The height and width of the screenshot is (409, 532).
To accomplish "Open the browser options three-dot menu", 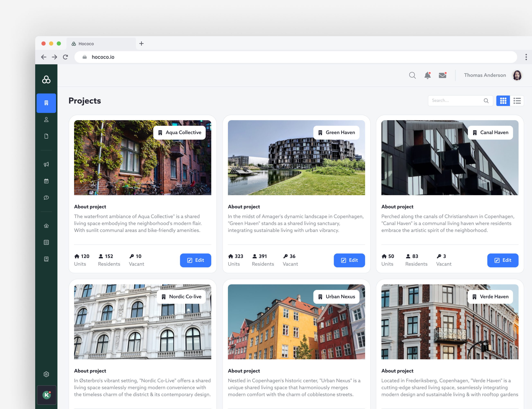I will (x=526, y=57).
